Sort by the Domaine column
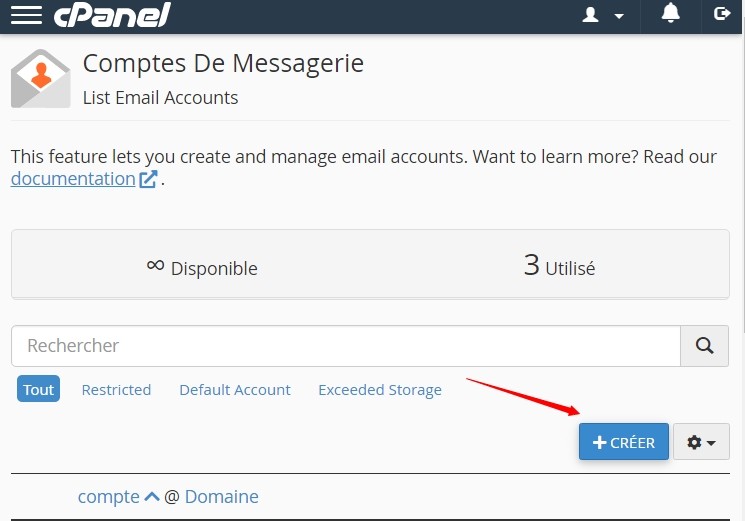This screenshot has height=521, width=745. click(222, 497)
